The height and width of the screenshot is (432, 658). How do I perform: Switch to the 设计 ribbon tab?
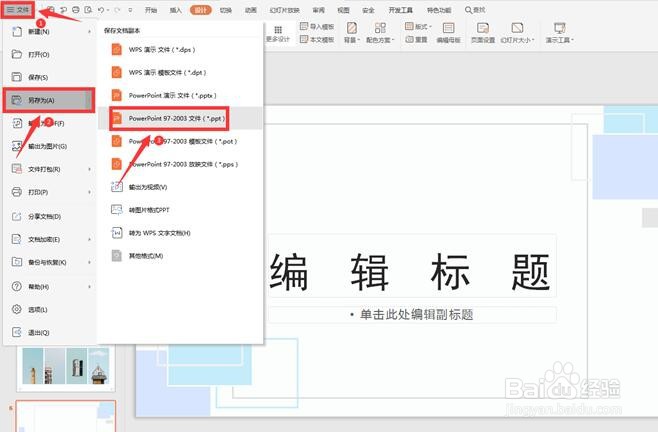[201, 10]
